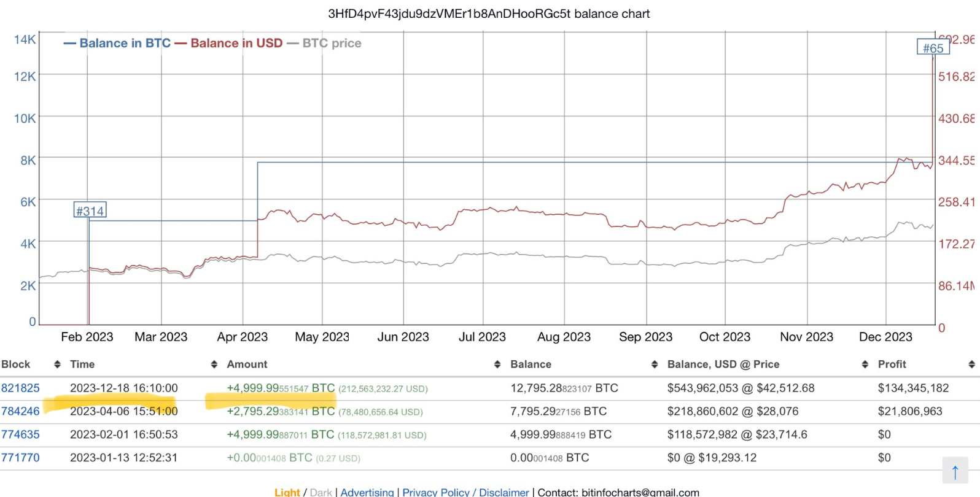Select $543,962,053 @ $42,512.68 cell
This screenshot has width=980, height=497.
pyautogui.click(x=741, y=388)
